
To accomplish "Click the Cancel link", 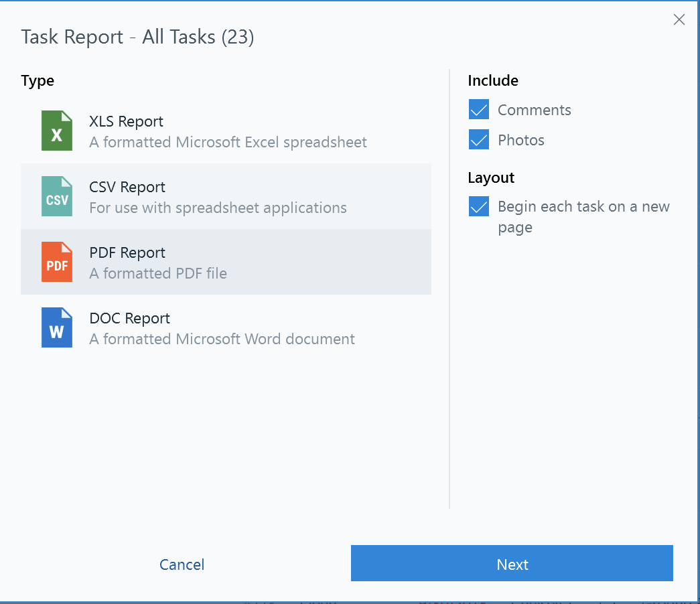I will click(x=182, y=563).
